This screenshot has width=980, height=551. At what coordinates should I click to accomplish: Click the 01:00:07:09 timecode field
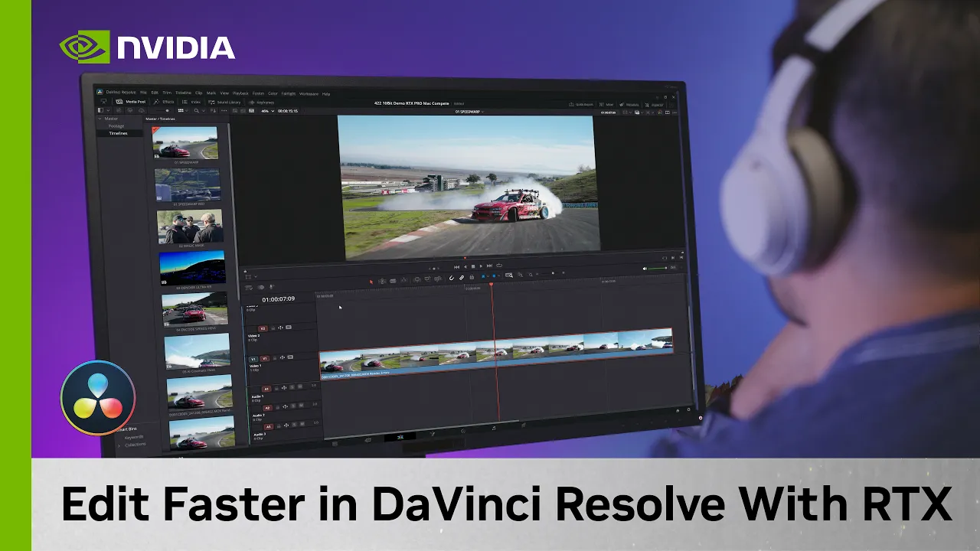click(278, 299)
